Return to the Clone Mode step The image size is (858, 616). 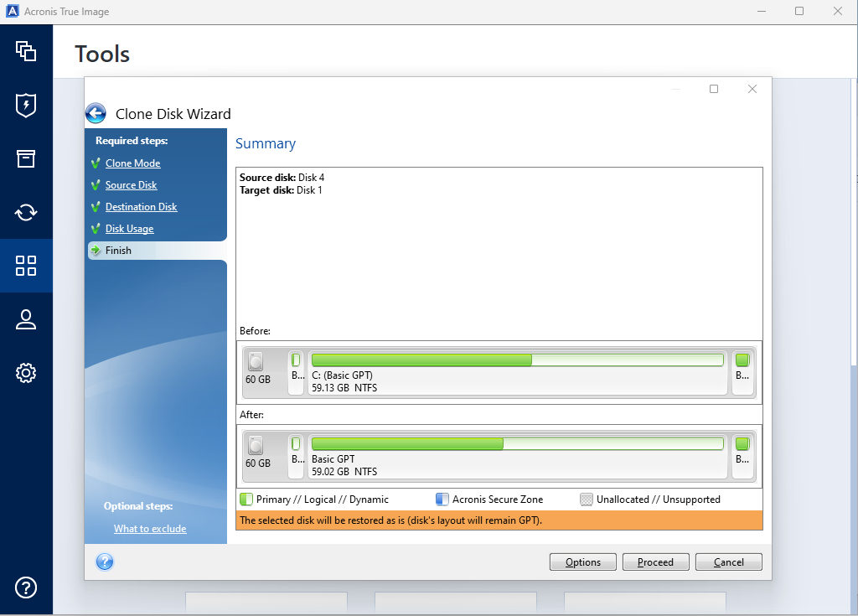(133, 163)
